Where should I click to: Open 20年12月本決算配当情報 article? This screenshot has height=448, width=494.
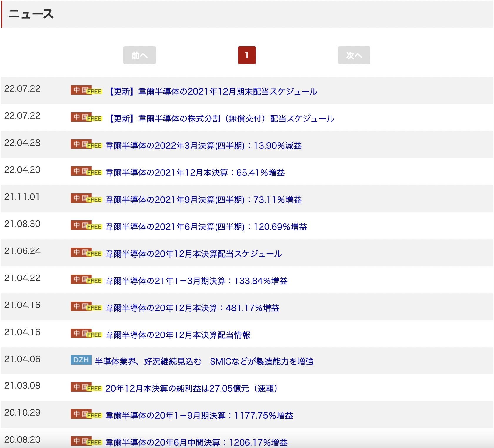(178, 335)
